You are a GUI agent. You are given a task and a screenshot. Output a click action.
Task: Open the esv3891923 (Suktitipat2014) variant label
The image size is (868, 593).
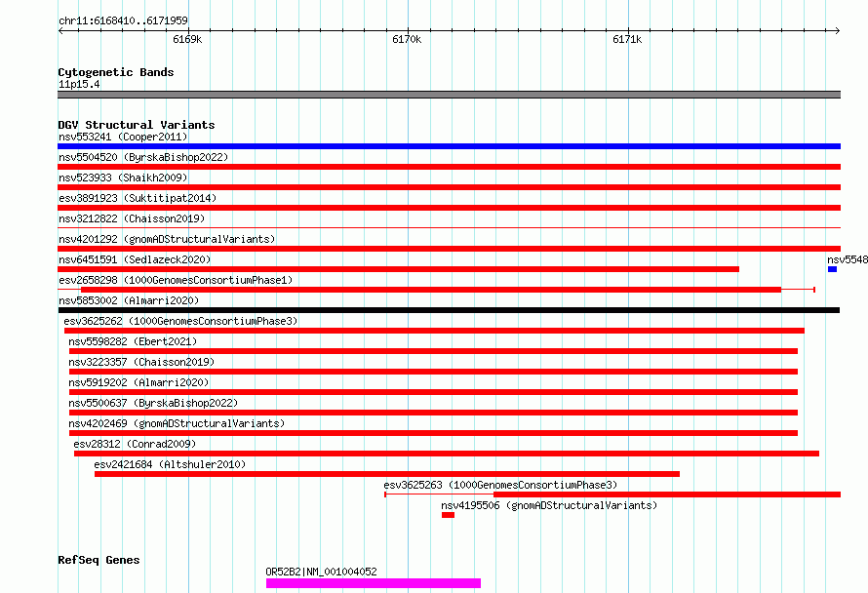click(x=138, y=198)
